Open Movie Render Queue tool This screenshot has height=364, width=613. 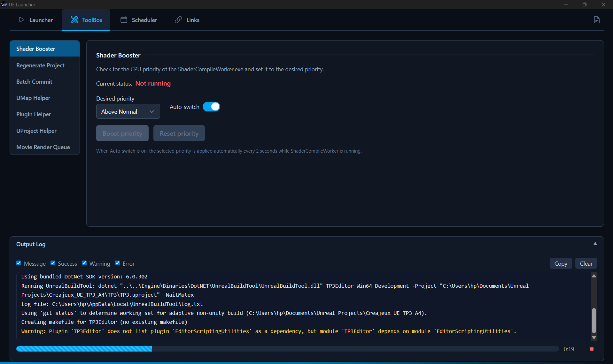click(x=45, y=147)
